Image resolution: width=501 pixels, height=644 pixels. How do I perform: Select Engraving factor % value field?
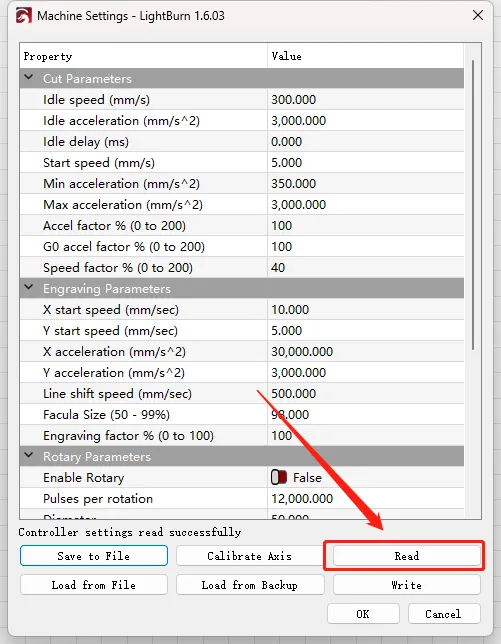click(x=366, y=435)
